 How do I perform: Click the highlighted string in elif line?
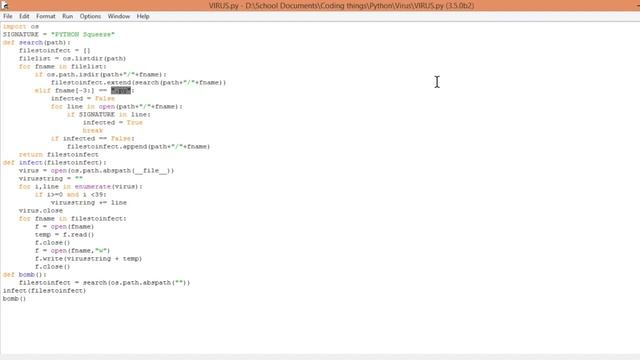click(121, 91)
